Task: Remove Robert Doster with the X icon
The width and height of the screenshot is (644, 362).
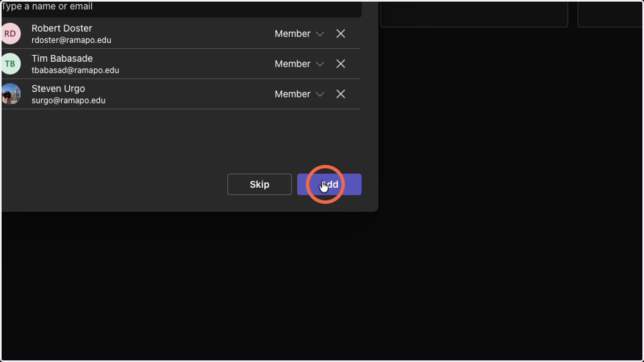Action: [340, 34]
